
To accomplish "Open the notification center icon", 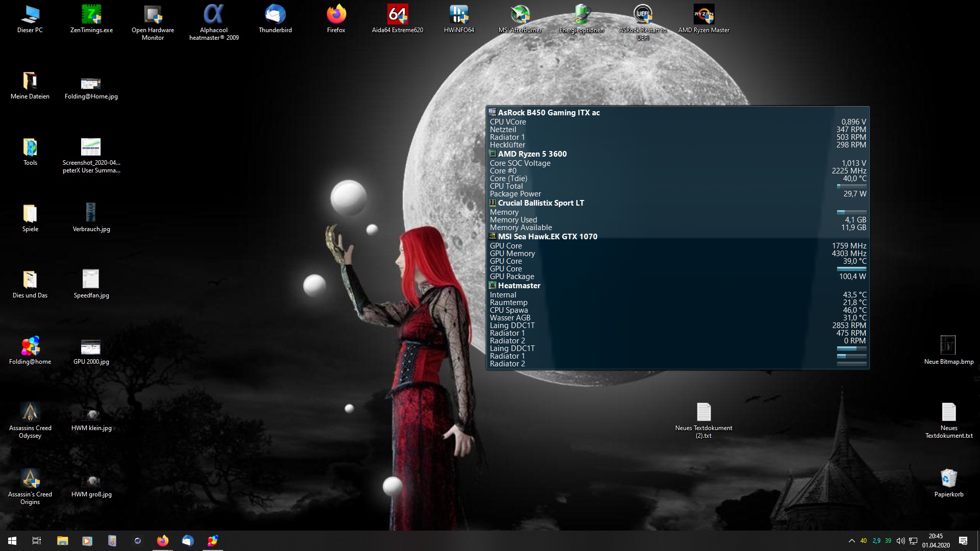I will [x=963, y=541].
